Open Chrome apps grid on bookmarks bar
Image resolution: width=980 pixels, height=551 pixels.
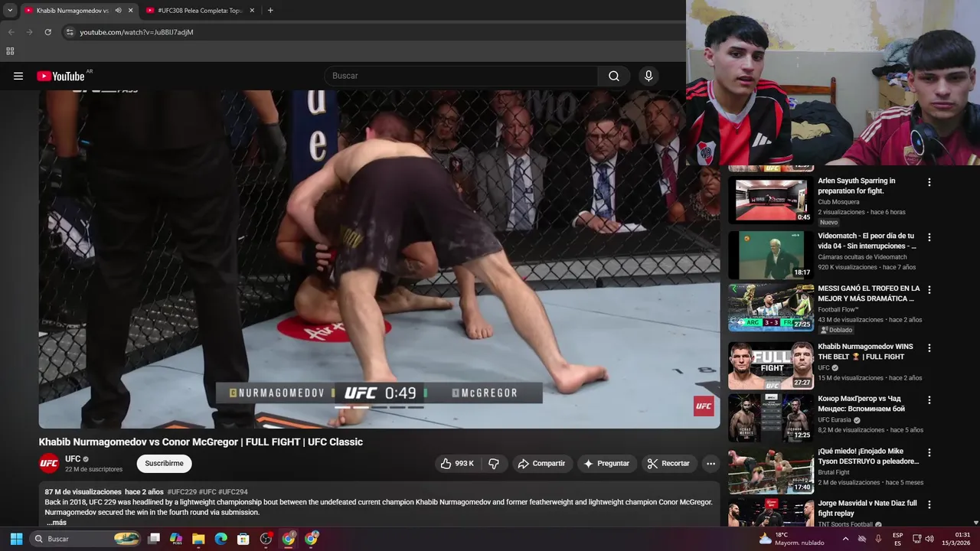10,51
